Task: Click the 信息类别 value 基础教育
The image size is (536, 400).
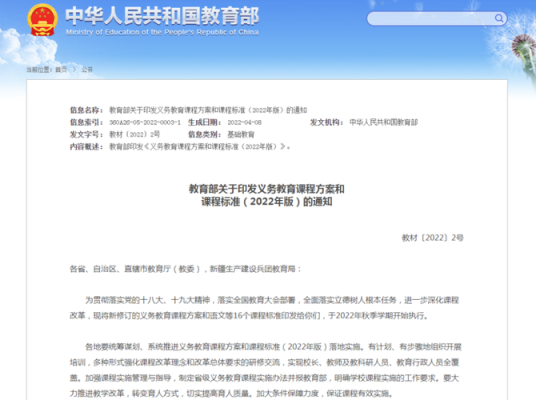Action: pos(241,134)
